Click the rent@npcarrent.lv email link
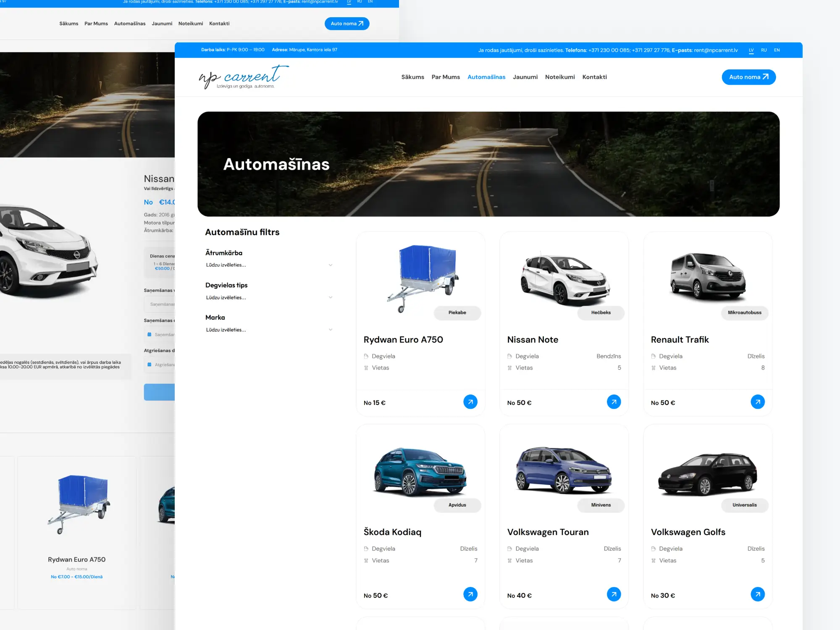Image resolution: width=840 pixels, height=630 pixels. pyautogui.click(x=716, y=50)
